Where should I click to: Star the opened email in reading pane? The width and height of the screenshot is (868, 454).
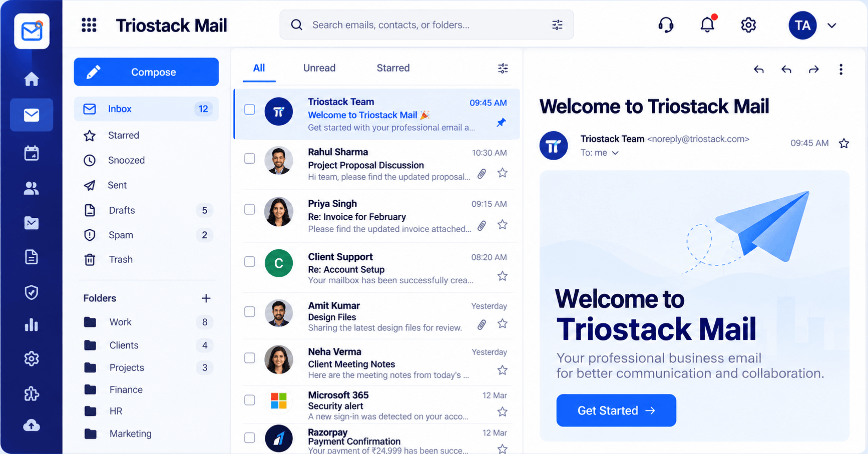coord(844,144)
